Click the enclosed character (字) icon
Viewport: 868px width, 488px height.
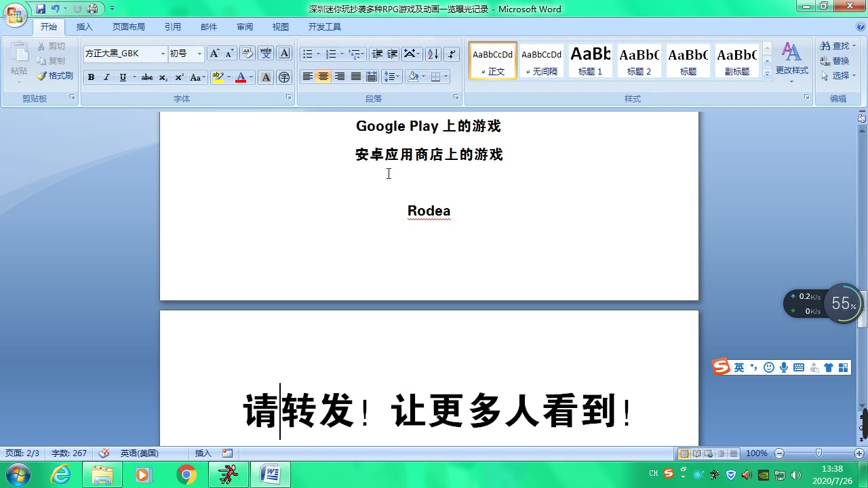[x=285, y=77]
